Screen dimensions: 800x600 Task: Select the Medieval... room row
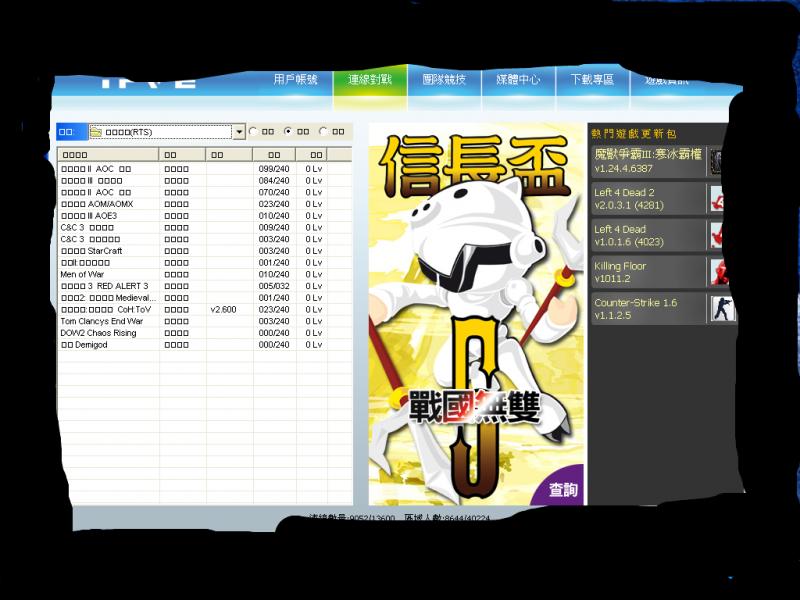pos(205,298)
